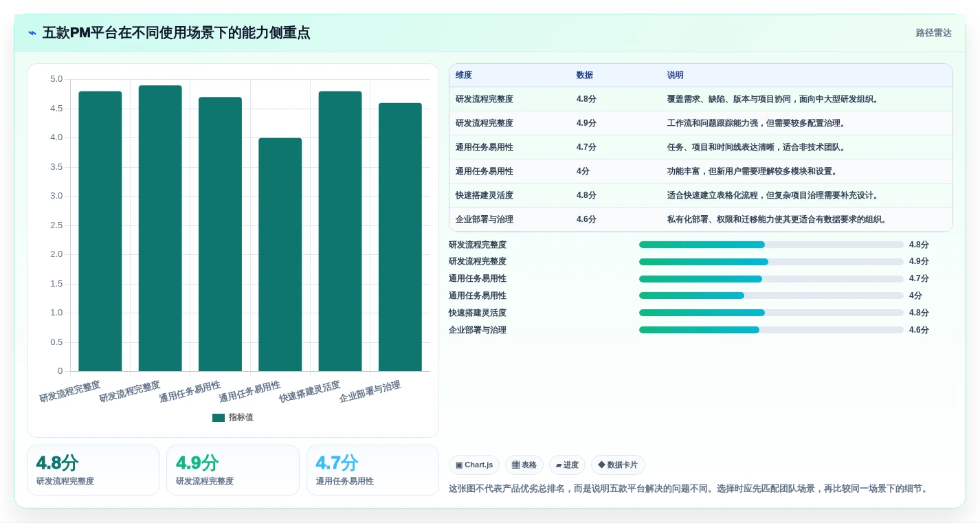Click the 4分 value beside the progress bar
The width and height of the screenshot is (980, 523).
pos(915,296)
